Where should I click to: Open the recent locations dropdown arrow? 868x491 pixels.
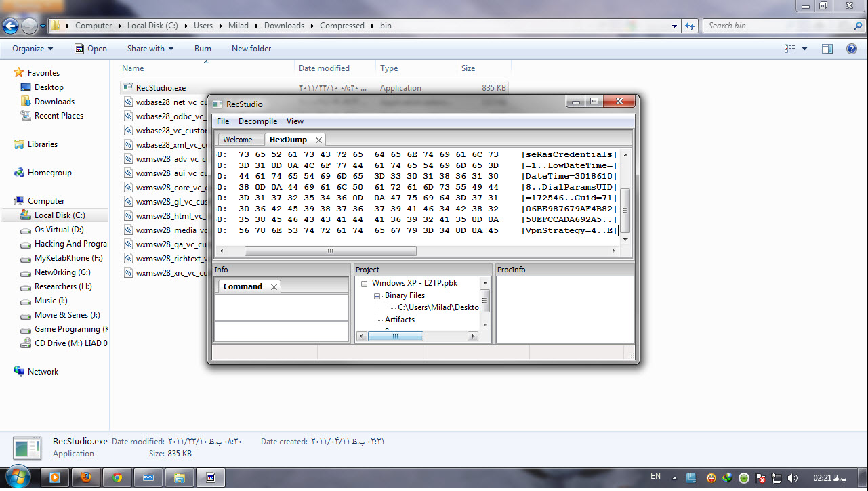pos(43,26)
